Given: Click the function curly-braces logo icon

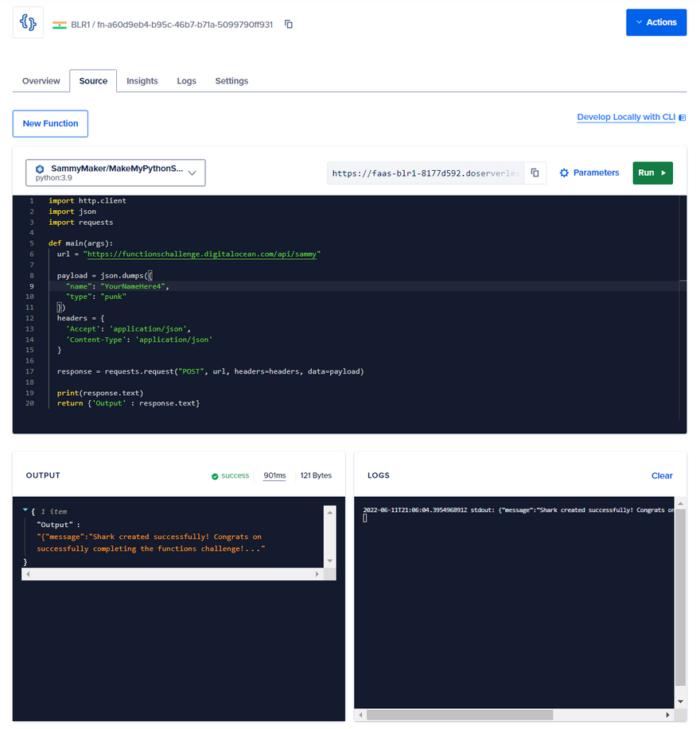Looking at the screenshot, I should click(29, 23).
